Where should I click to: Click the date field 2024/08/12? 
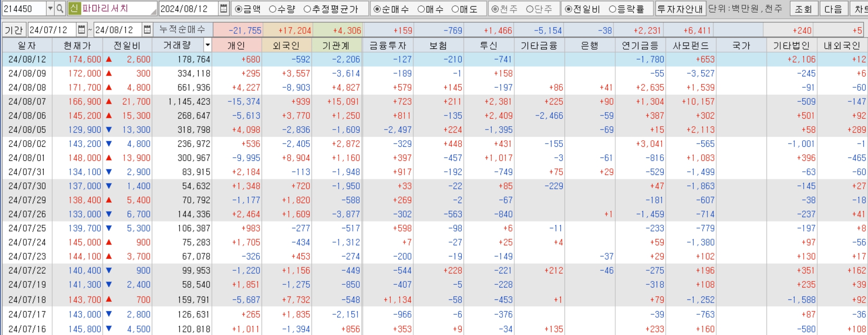tap(189, 8)
